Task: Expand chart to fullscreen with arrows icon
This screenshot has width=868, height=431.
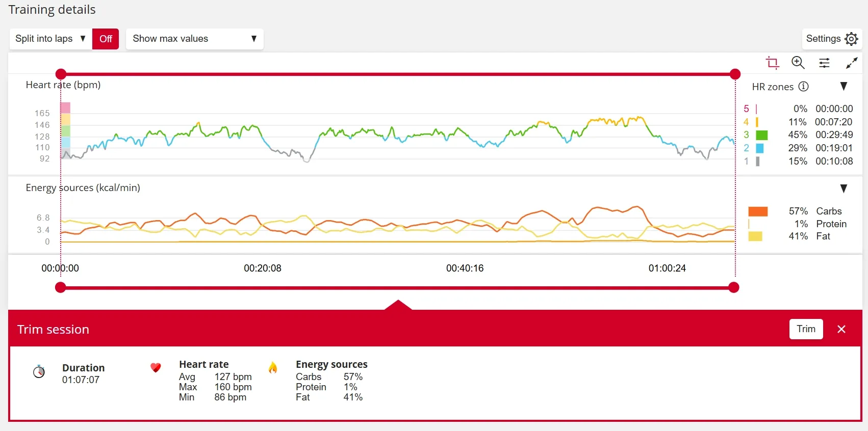Action: click(x=851, y=63)
